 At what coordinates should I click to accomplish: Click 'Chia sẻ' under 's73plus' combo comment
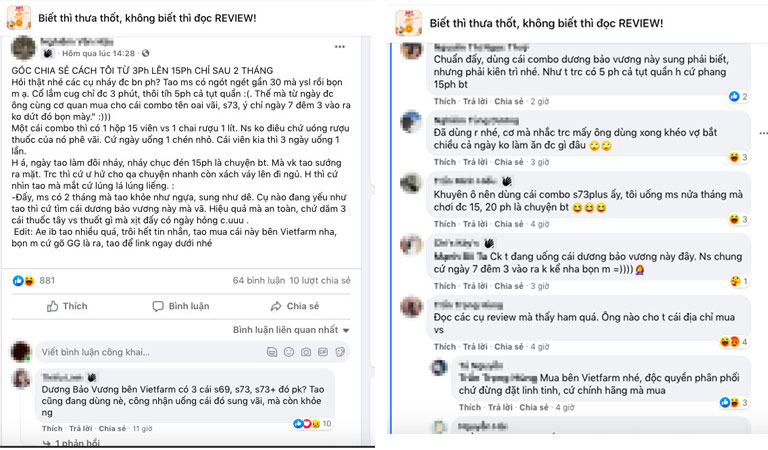click(510, 221)
